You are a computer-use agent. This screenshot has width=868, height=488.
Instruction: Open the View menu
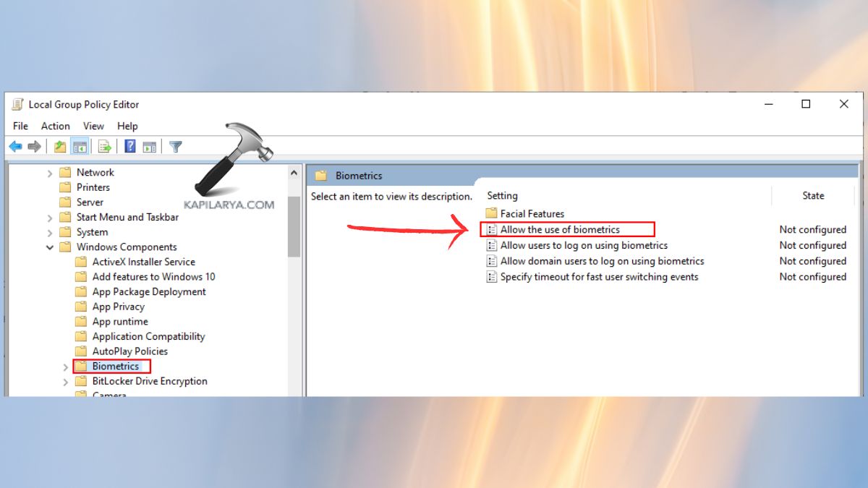pyautogui.click(x=93, y=126)
